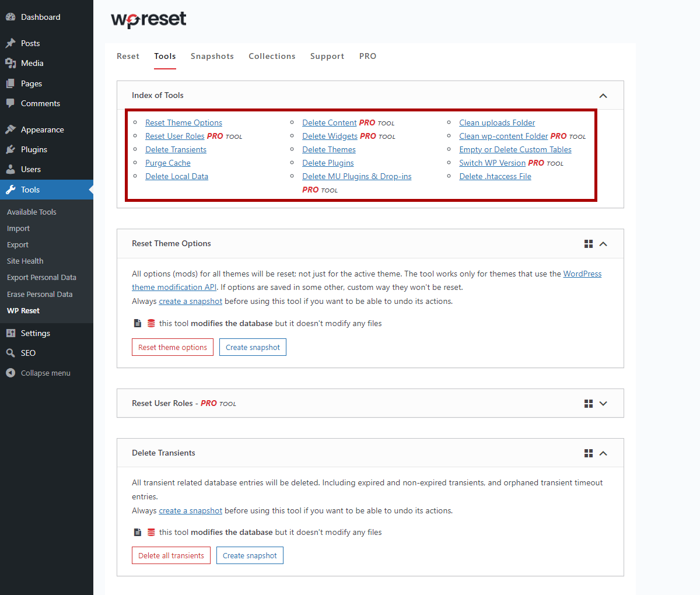Viewport: 700px width, 595px height.
Task: Open the Delete Themes link
Action: 328,149
